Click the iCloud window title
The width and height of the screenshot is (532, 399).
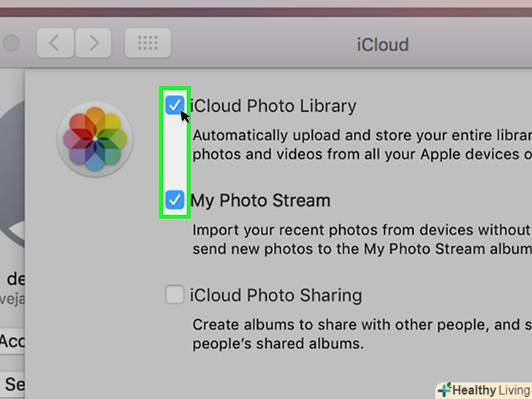tap(382, 44)
